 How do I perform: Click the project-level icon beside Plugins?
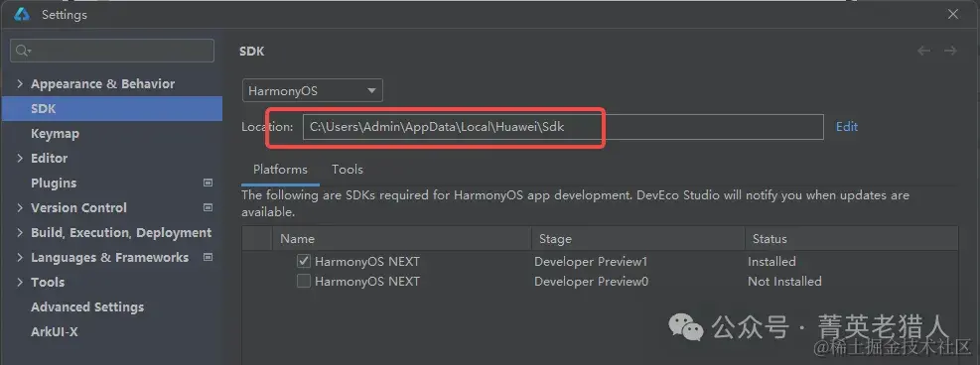pyautogui.click(x=209, y=182)
